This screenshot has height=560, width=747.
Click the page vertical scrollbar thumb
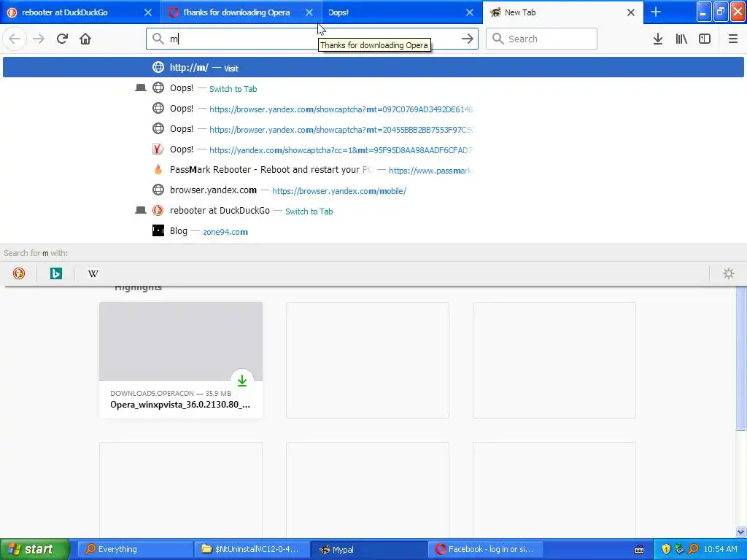pyautogui.click(x=741, y=358)
